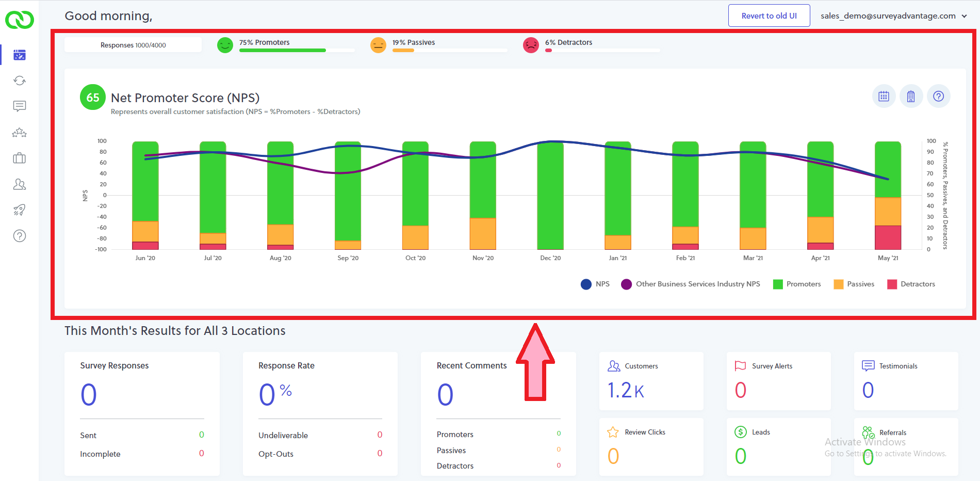The width and height of the screenshot is (980, 481).
Task: Toggle Other Business Services Industry NPS legend
Action: click(x=691, y=284)
